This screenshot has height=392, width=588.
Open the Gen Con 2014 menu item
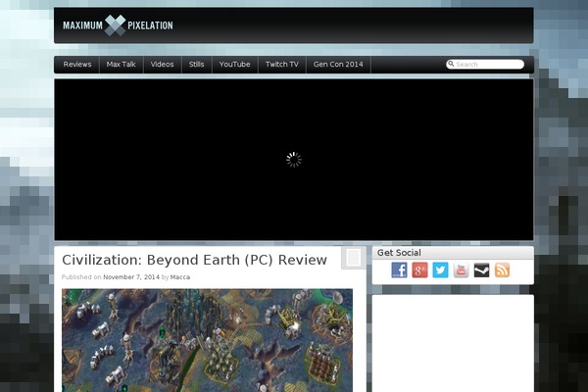coord(338,65)
